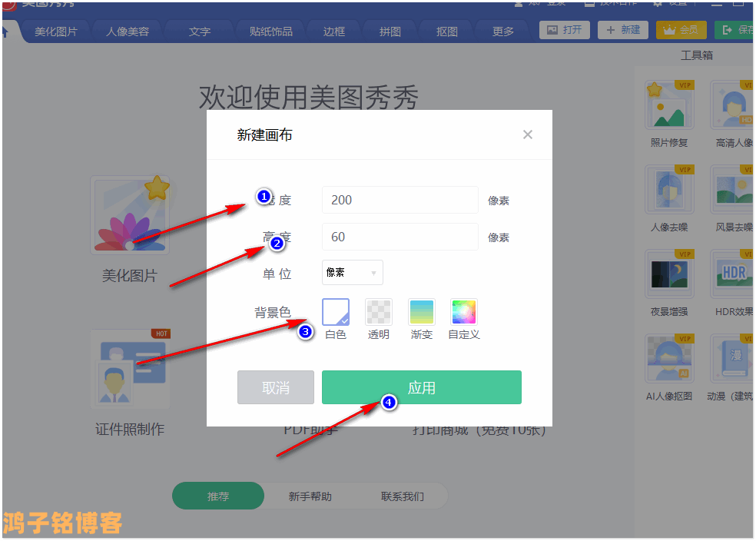Select the 渐变 gradient background option
756x541 pixels.
(x=422, y=312)
